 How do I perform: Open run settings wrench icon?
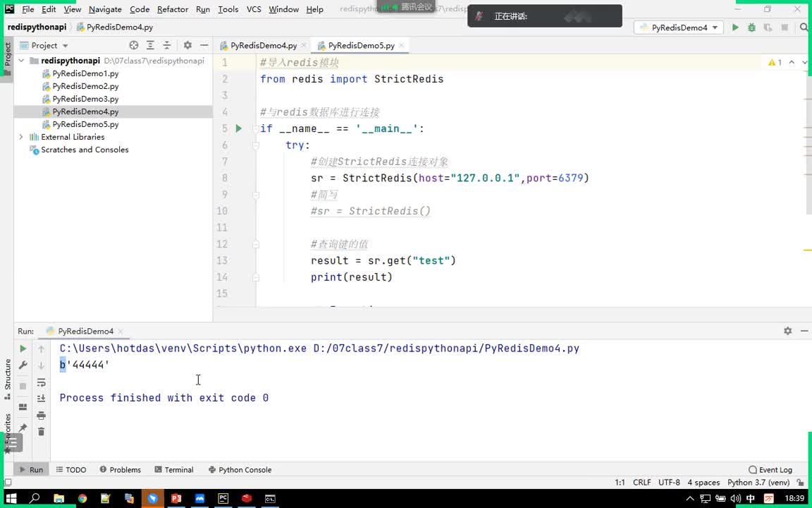[x=23, y=365]
